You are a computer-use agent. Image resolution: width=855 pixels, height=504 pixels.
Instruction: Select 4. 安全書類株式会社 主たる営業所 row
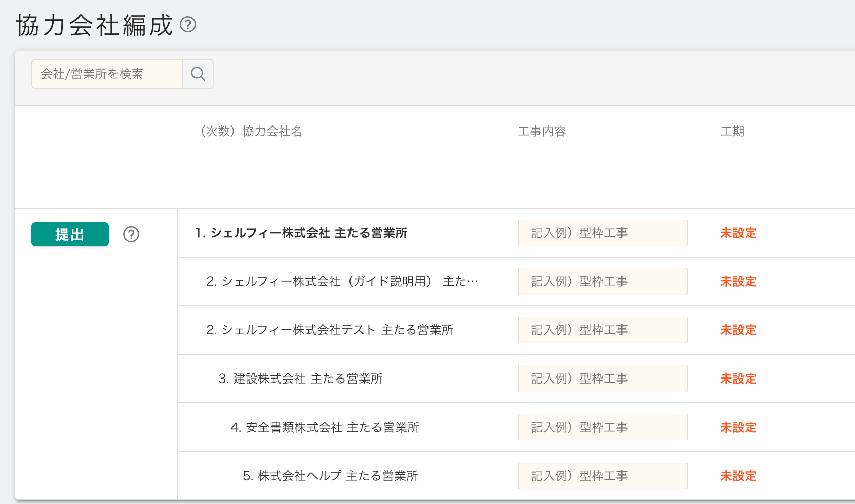[x=325, y=427]
